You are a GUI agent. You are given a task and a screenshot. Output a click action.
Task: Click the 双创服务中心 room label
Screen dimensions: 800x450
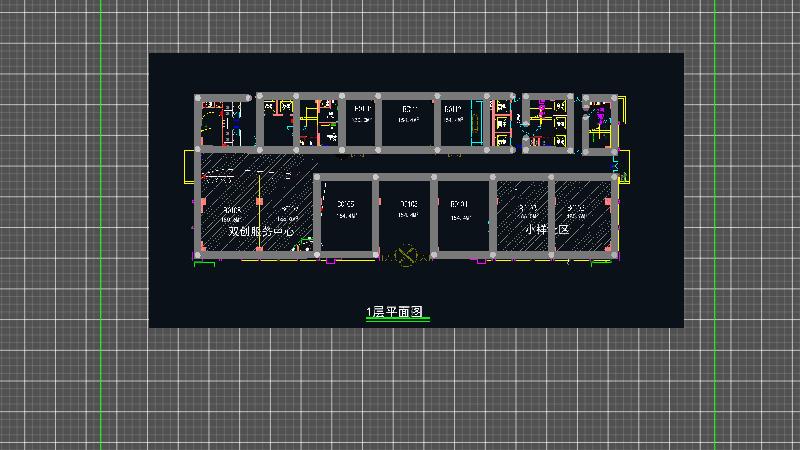(x=260, y=231)
